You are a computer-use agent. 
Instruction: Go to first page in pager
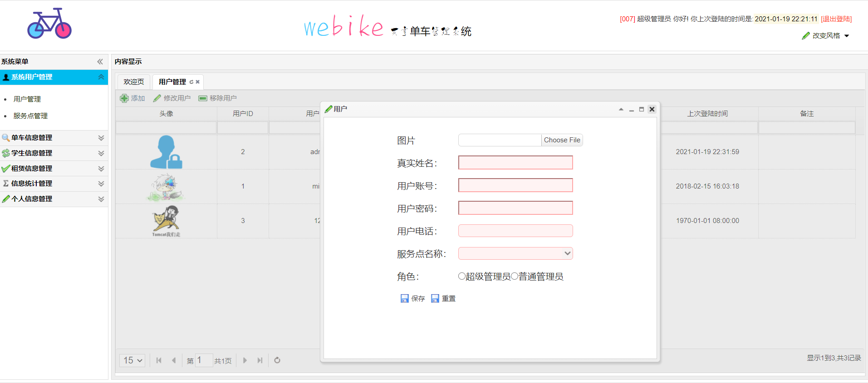click(159, 360)
